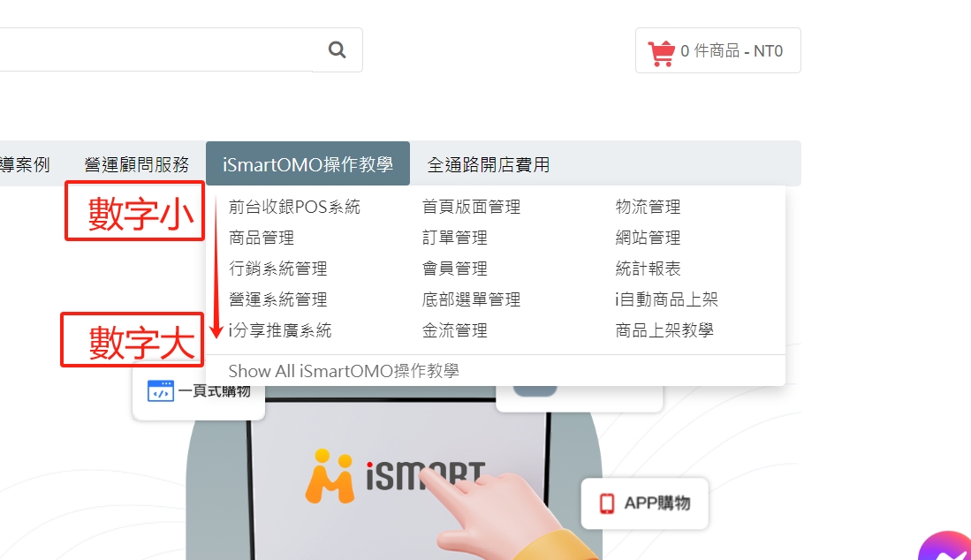971x560 pixels.
Task: Open 首頁版面管理 tutorial link
Action: click(471, 207)
